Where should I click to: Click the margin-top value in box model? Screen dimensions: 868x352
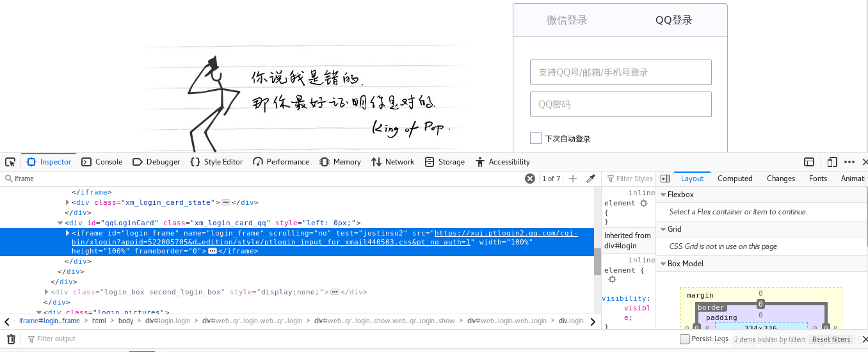(760, 293)
